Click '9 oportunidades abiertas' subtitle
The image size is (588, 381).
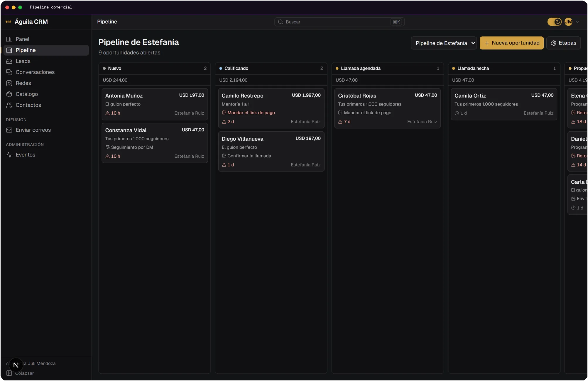tap(129, 52)
